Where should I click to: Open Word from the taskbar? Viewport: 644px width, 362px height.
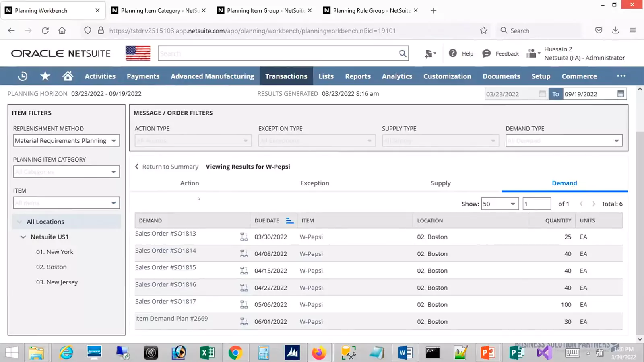tap(405, 353)
